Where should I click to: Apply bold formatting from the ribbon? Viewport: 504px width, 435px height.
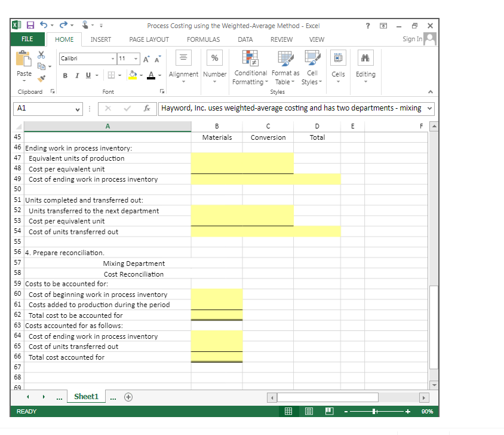pos(64,75)
